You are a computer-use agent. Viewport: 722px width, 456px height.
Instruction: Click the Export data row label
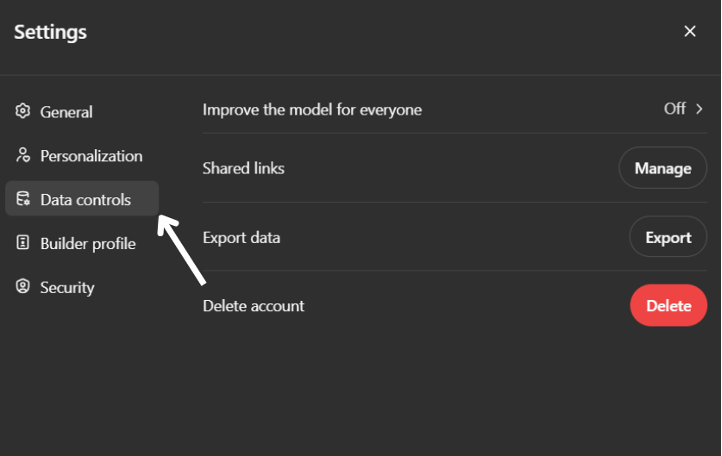click(x=241, y=238)
